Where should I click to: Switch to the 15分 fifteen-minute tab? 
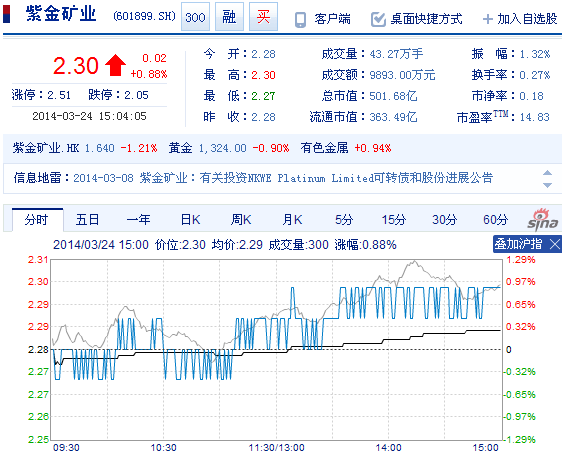pyautogui.click(x=393, y=219)
